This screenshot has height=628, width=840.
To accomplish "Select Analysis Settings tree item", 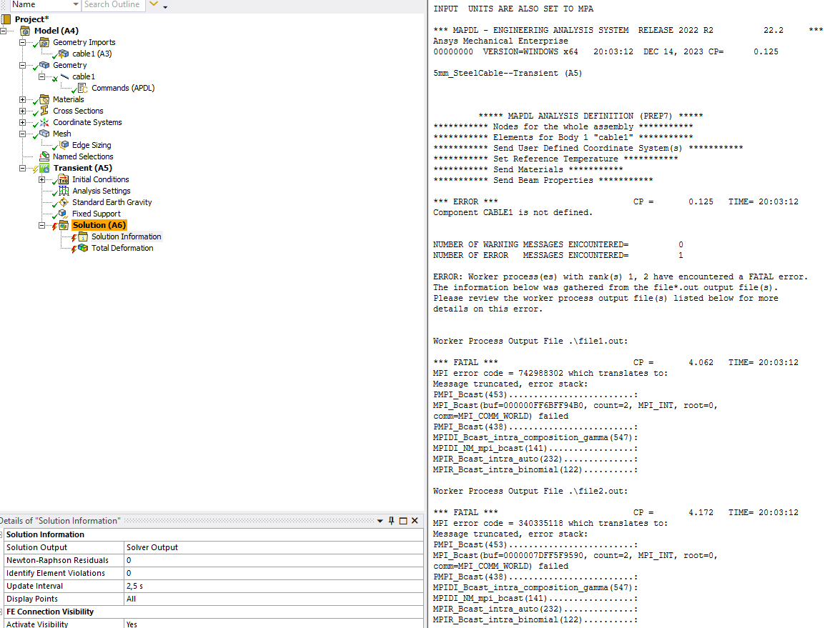I will coord(102,191).
